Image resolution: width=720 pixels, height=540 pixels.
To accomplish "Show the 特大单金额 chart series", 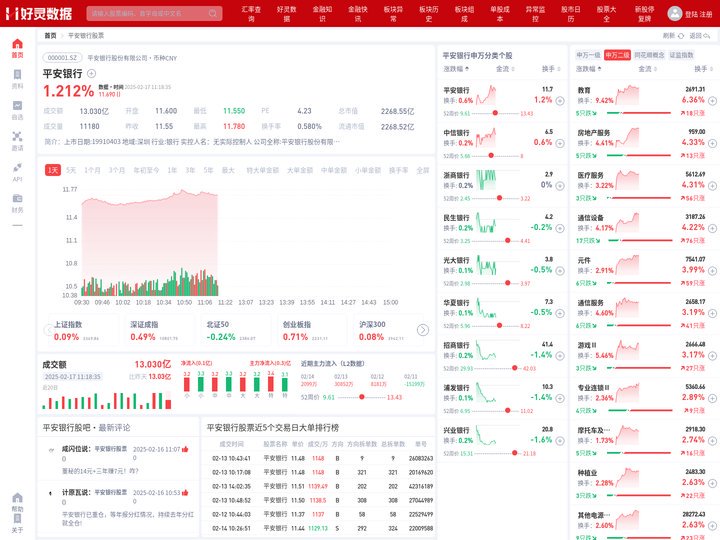I will tap(263, 170).
